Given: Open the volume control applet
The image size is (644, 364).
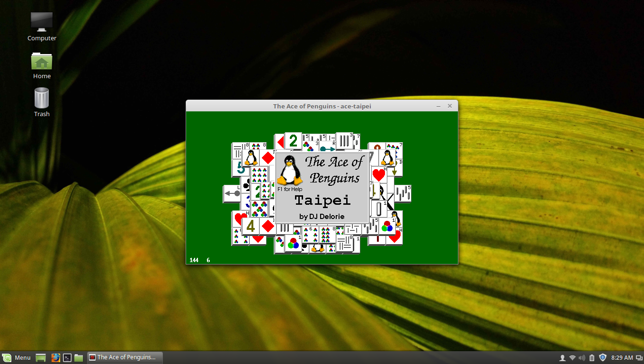Looking at the screenshot, I should pos(582,357).
